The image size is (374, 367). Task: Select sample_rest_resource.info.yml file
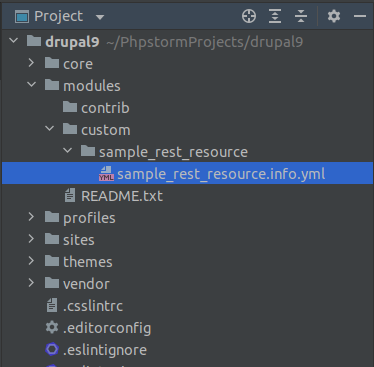pyautogui.click(x=187, y=173)
